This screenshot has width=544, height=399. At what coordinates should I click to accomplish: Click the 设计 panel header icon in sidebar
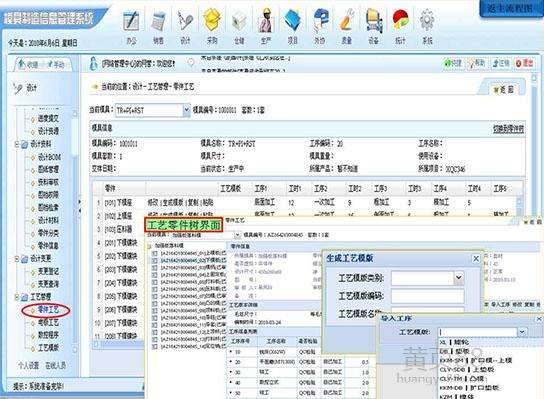[x=17, y=88]
